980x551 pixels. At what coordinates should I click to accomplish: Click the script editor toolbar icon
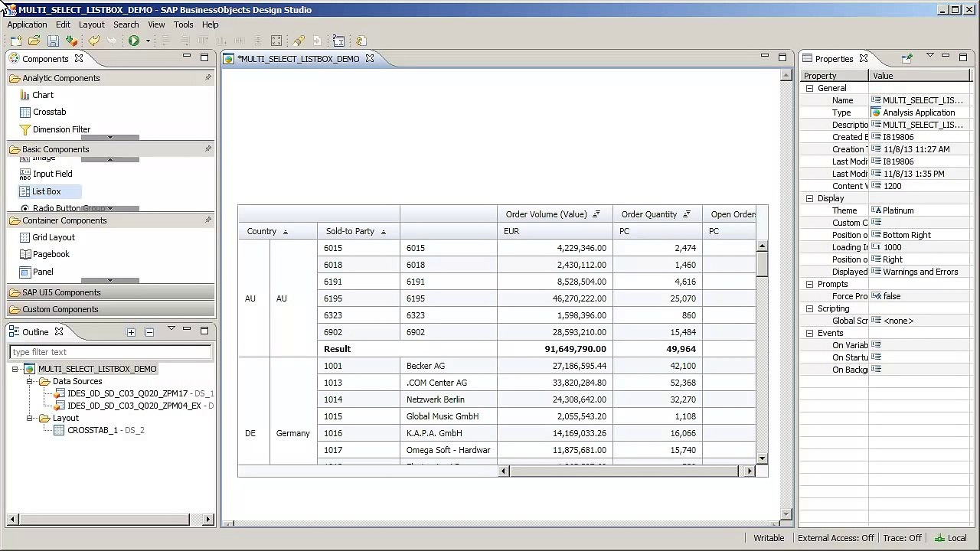tap(339, 41)
